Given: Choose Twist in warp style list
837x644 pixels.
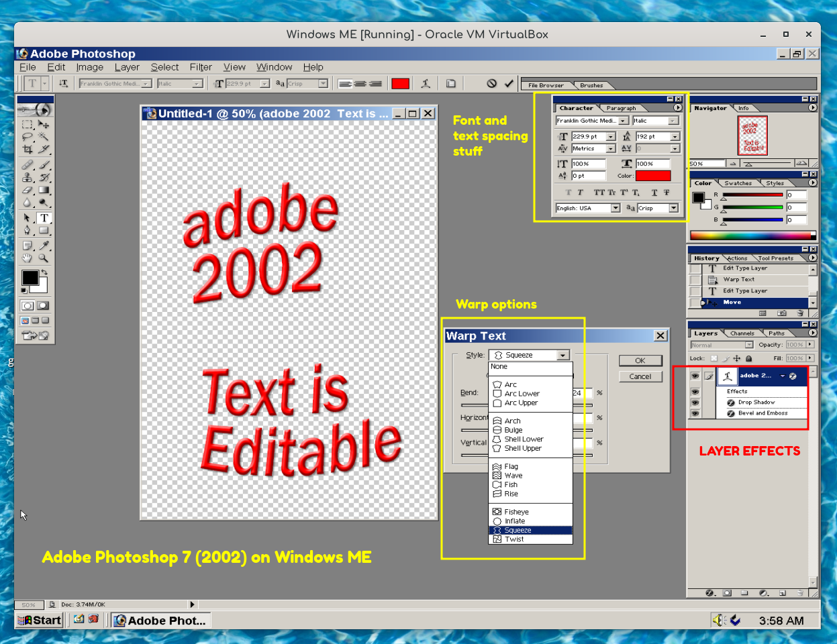Looking at the screenshot, I should click(x=530, y=539).
